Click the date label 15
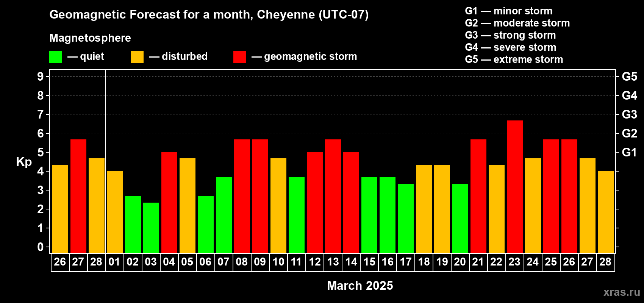 coord(369,262)
